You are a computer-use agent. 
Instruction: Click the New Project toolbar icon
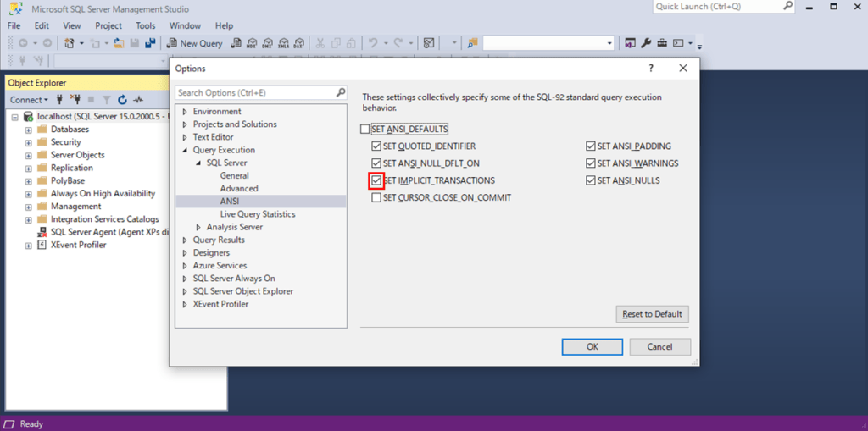[x=70, y=43]
